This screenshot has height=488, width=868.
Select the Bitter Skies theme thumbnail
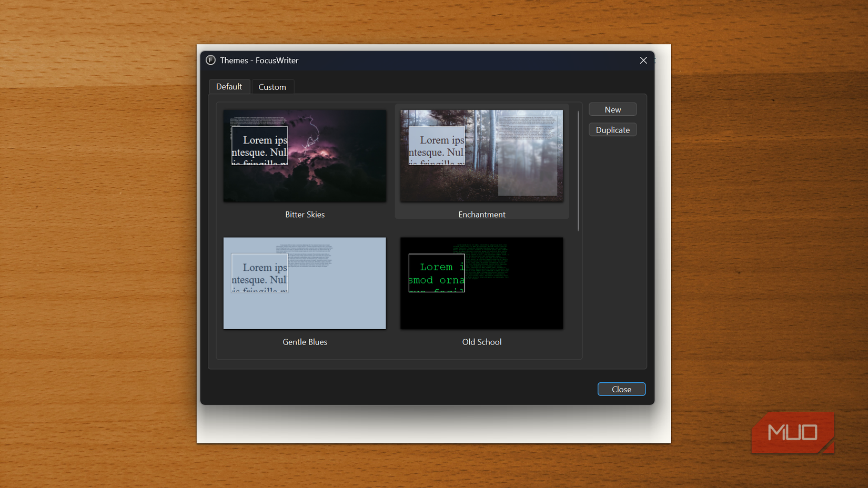(305, 156)
